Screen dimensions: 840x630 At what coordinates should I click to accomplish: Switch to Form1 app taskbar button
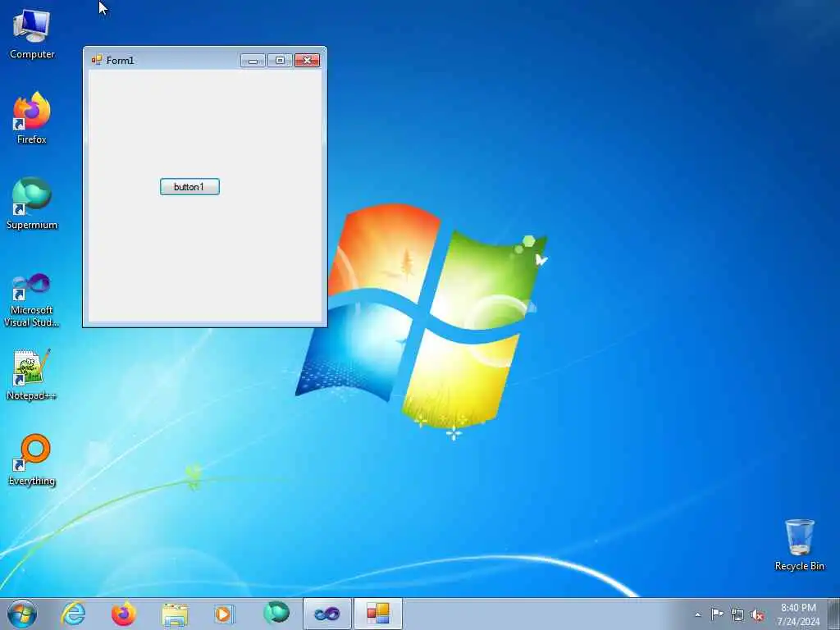tap(377, 614)
